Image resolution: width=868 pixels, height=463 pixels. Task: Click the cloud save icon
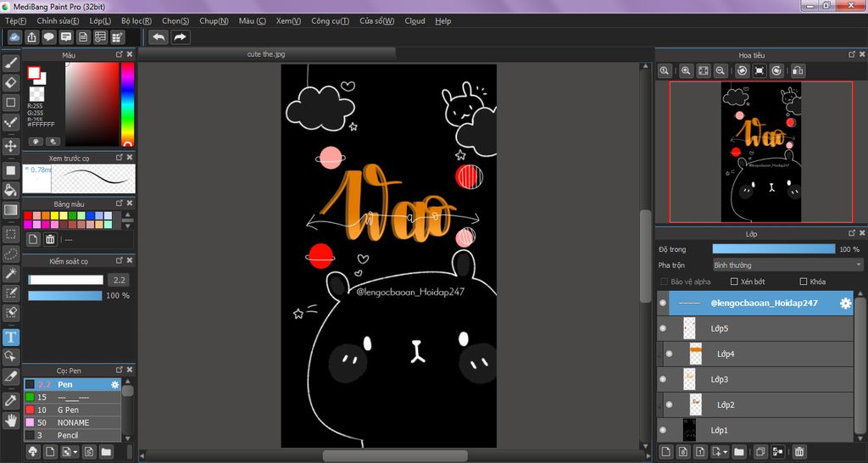click(x=15, y=37)
